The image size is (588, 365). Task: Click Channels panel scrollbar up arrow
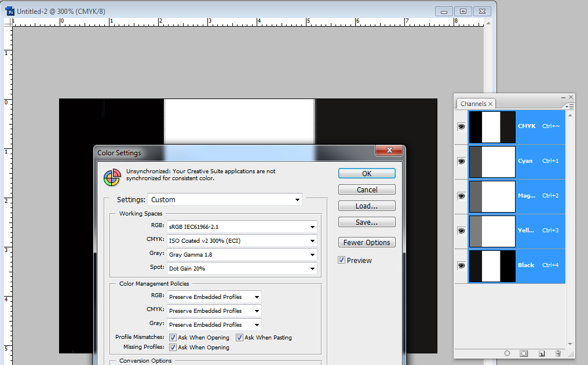(570, 115)
